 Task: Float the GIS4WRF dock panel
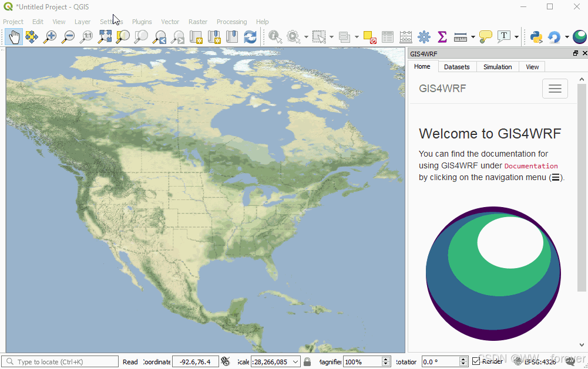coord(576,53)
